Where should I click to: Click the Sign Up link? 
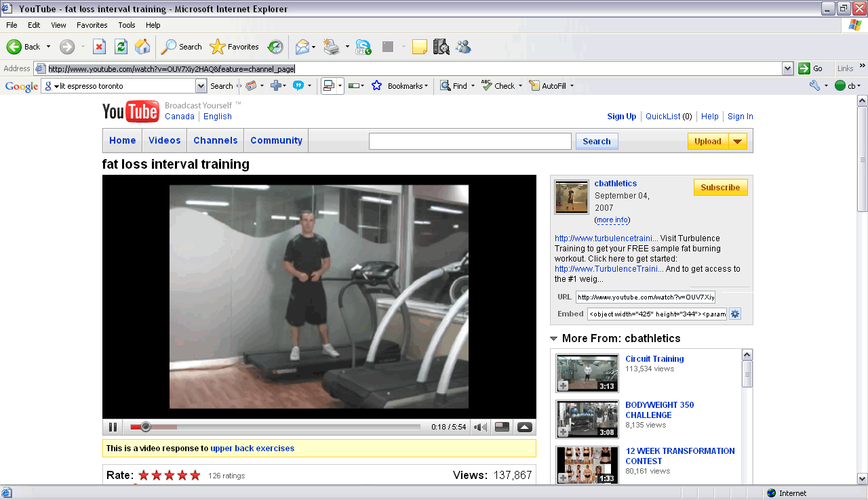[x=622, y=117]
